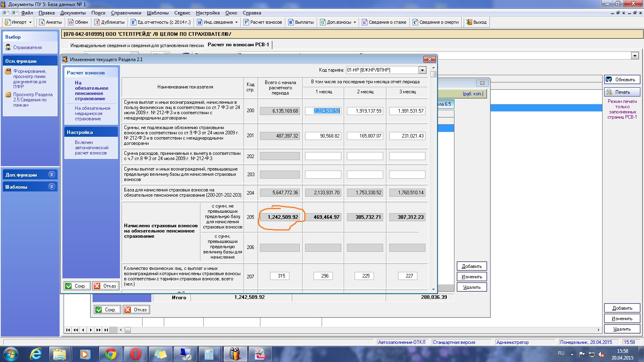Click the Печать button

[x=622, y=92]
